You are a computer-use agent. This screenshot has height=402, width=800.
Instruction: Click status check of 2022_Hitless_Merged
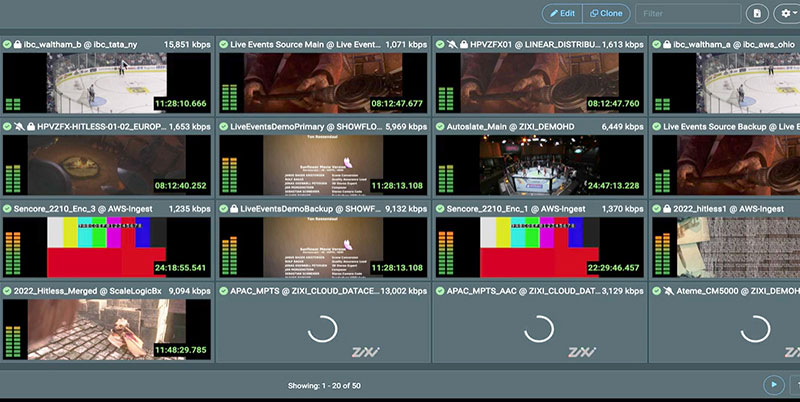point(7,291)
